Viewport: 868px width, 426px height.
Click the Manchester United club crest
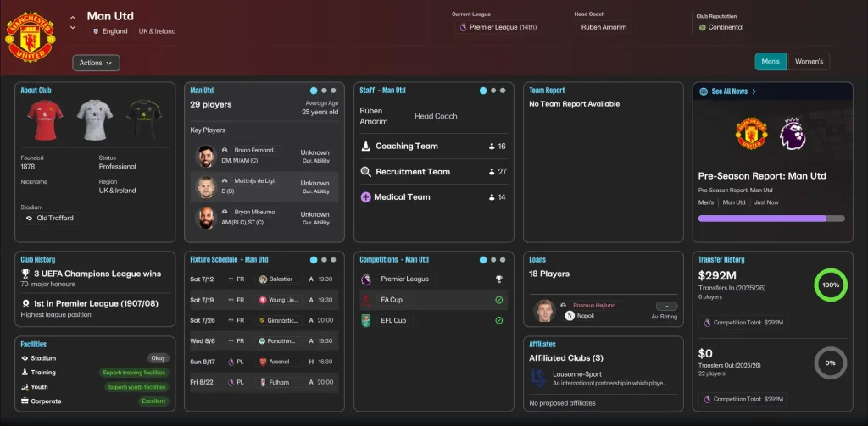(30, 37)
